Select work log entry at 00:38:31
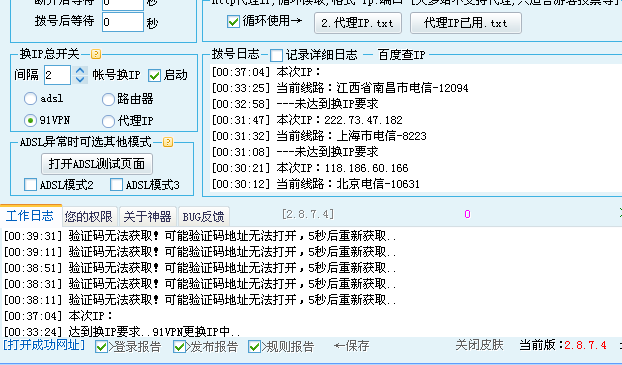The height and width of the screenshot is (365, 622). point(200,284)
